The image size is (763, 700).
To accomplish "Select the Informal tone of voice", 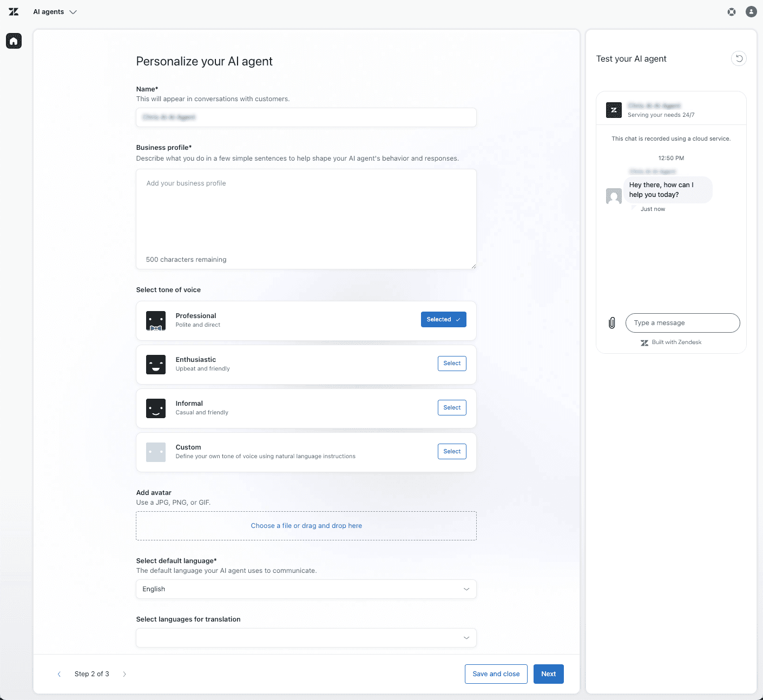I will [x=452, y=408].
